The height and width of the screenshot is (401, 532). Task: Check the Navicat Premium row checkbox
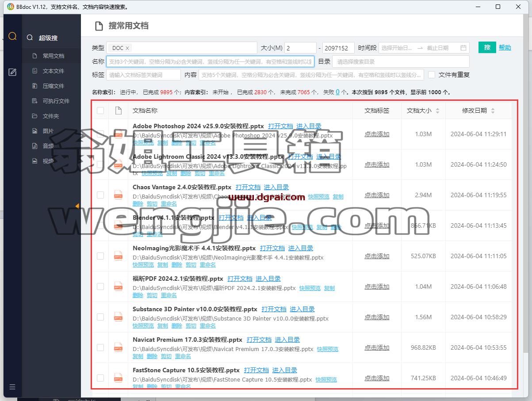click(100, 348)
